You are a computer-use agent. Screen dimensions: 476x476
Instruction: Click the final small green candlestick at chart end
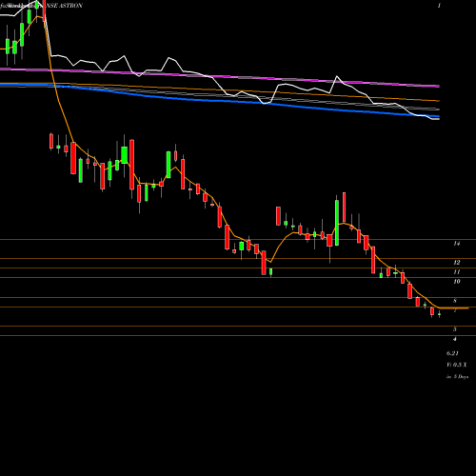tap(440, 314)
